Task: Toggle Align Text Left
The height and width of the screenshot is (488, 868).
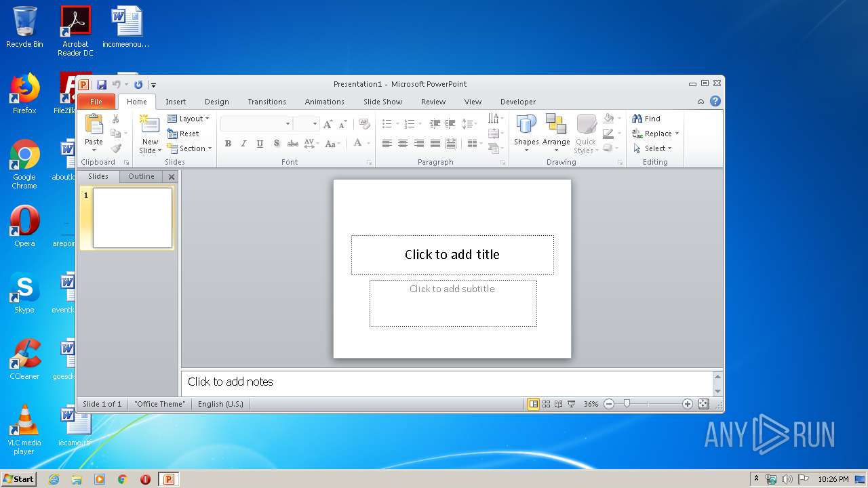Action: [387, 144]
